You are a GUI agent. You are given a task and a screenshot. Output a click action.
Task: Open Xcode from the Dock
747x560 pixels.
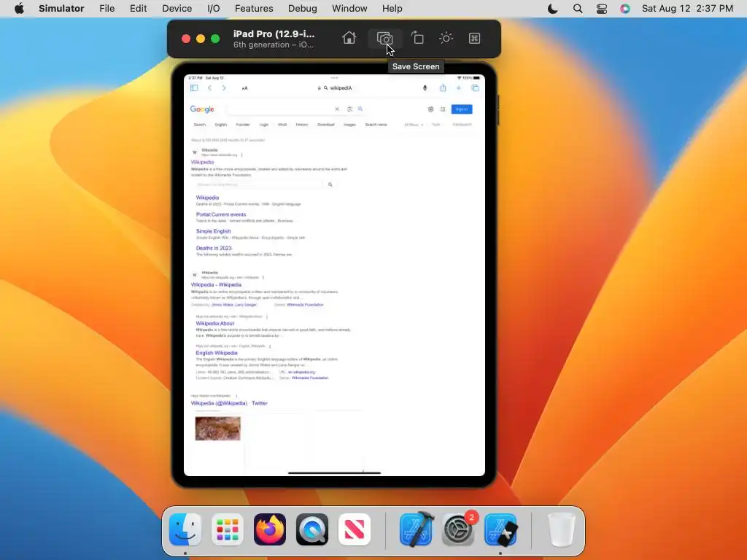pyautogui.click(x=416, y=529)
